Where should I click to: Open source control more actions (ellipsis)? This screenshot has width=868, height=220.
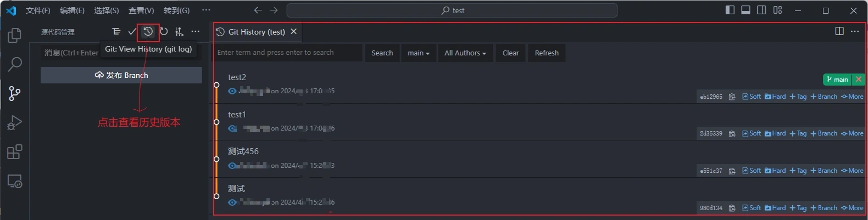tap(196, 32)
